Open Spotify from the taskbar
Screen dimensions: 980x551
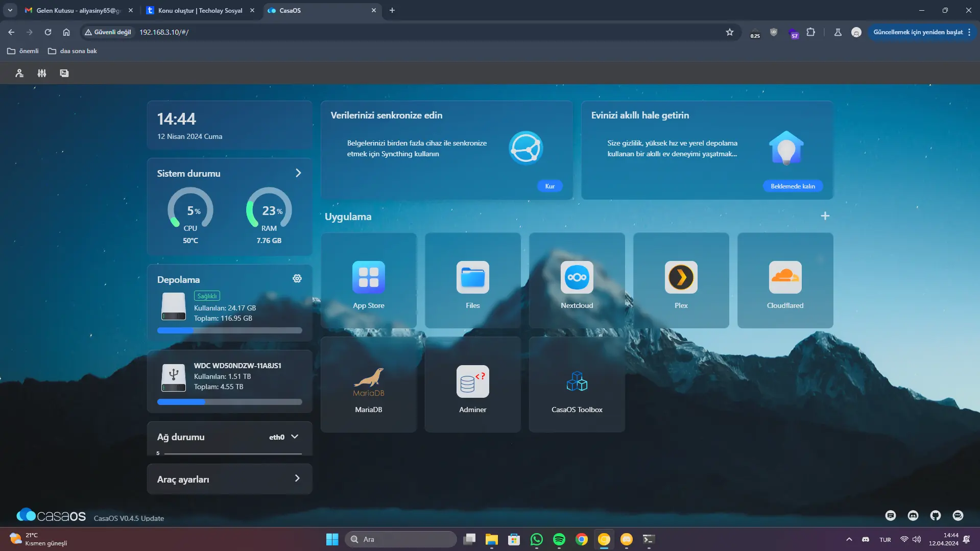[x=559, y=539]
